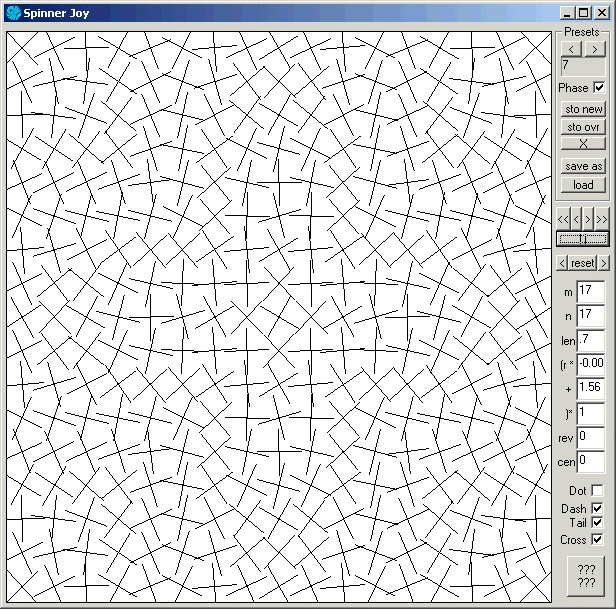Turn off the Tail checkbox

coord(597,523)
